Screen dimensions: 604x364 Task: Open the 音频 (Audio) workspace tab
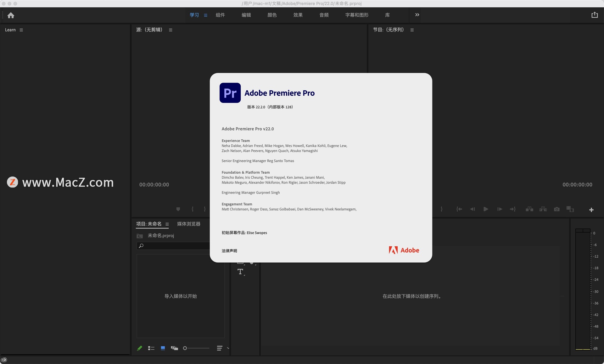pyautogui.click(x=324, y=15)
